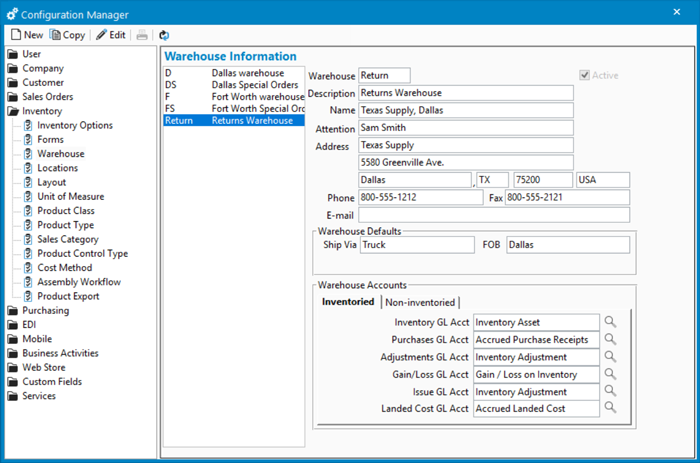This screenshot has height=463, width=700.
Task: Click the Inventory GL Acct field
Action: point(536,322)
